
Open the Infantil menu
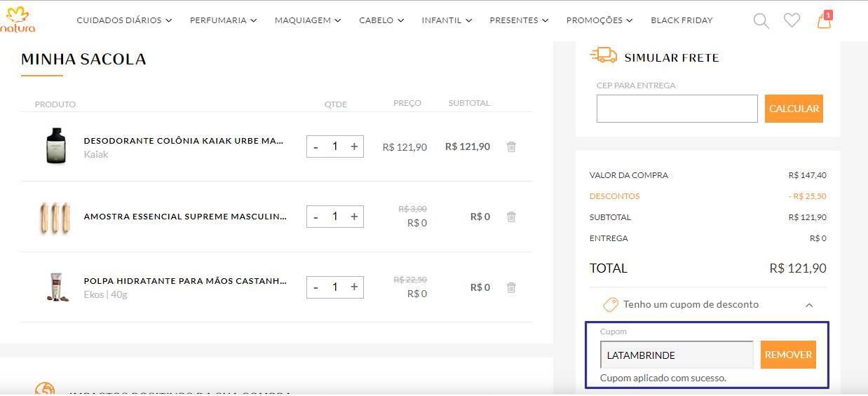447,20
